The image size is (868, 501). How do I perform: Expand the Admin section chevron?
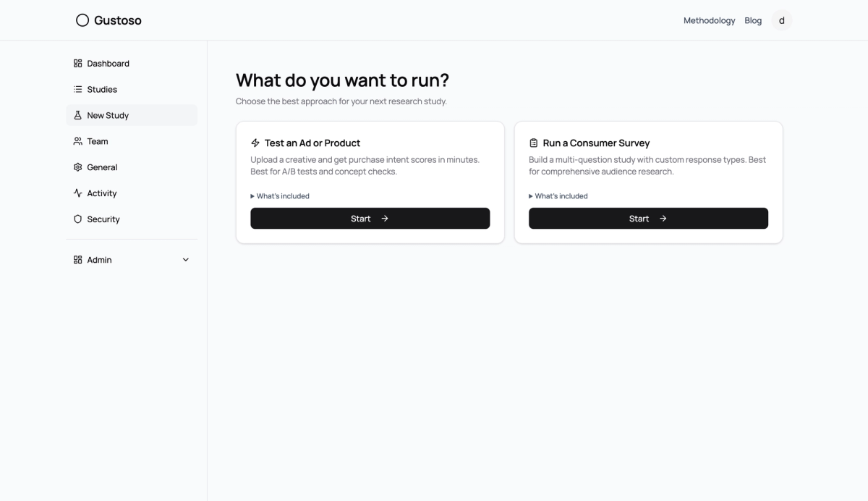pos(186,260)
